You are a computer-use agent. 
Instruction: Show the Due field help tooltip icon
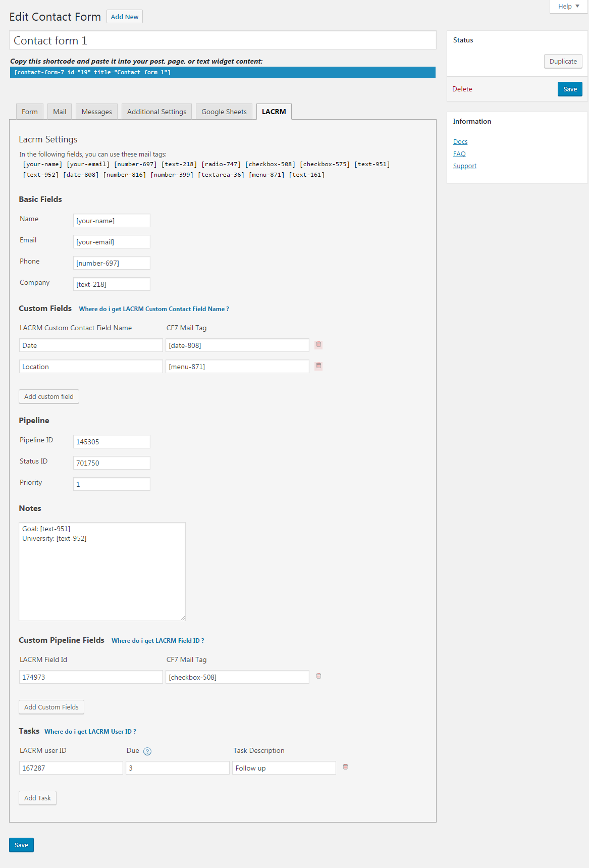tap(147, 751)
